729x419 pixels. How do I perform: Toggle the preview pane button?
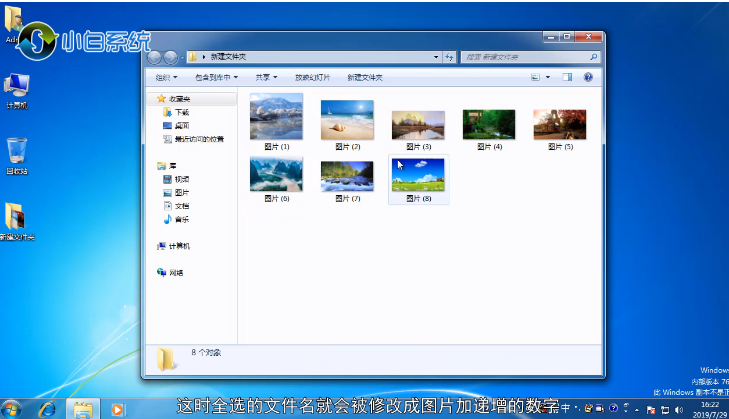click(x=567, y=77)
